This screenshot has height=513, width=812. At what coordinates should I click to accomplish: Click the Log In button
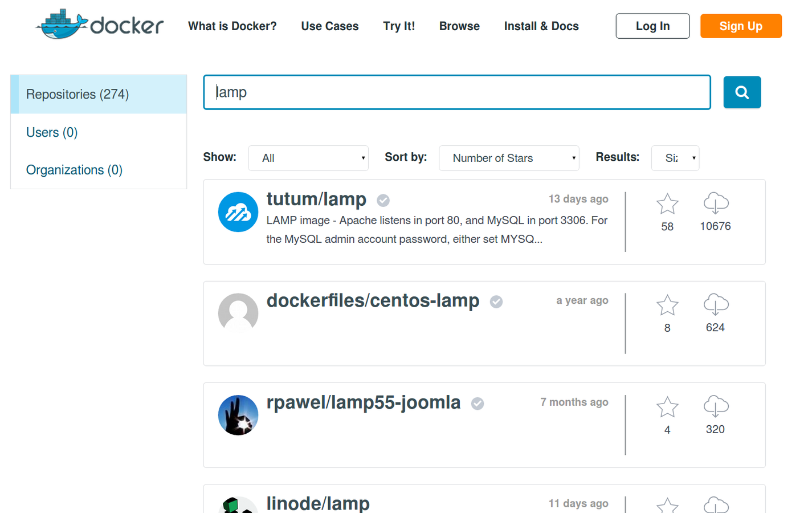tap(652, 26)
